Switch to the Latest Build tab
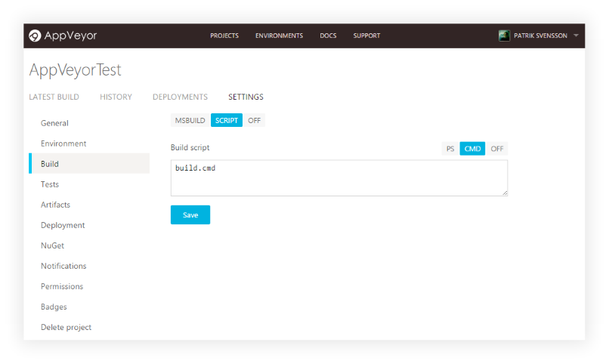This screenshot has height=364, width=609. click(x=54, y=97)
